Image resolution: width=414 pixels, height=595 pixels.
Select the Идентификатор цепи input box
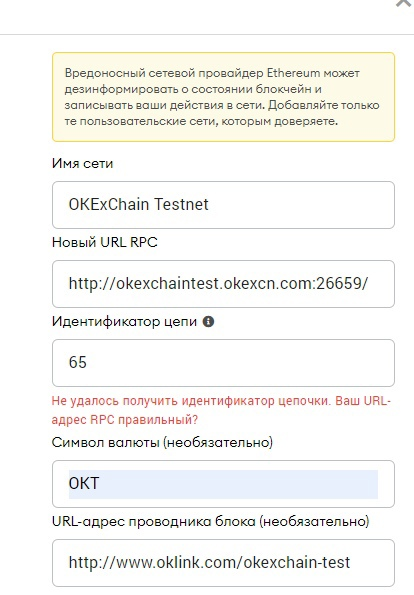coord(223,363)
